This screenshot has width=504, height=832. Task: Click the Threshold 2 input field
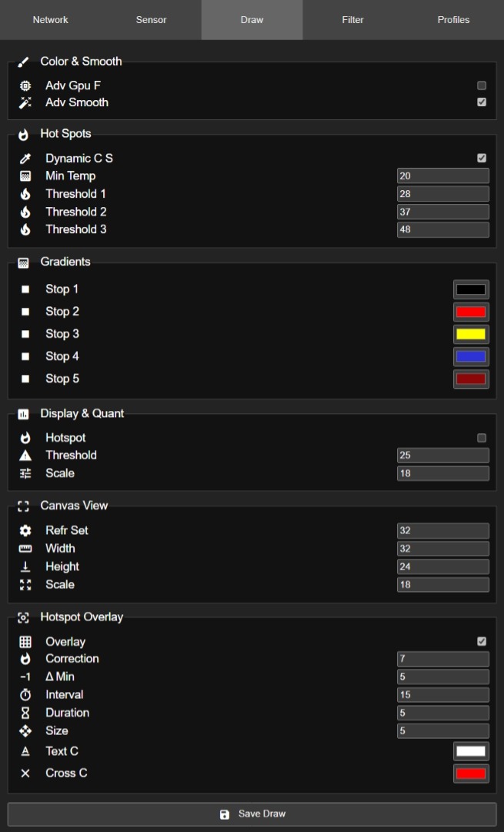(443, 212)
